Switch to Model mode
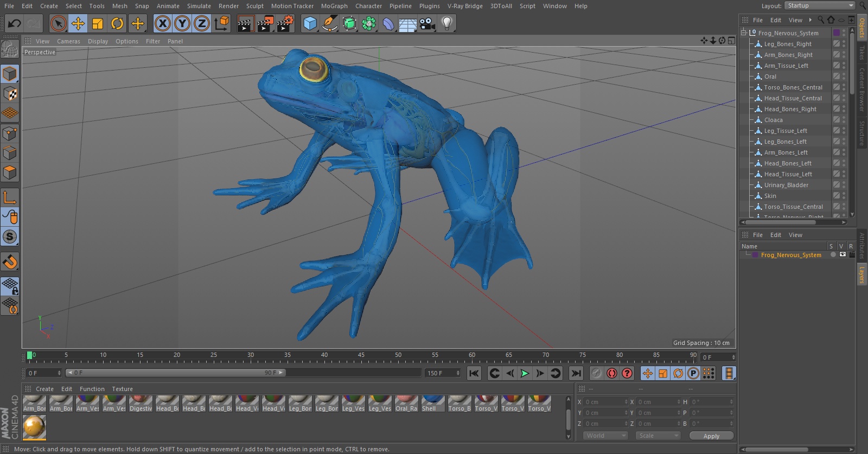This screenshot has height=454, width=868. coord(10,74)
